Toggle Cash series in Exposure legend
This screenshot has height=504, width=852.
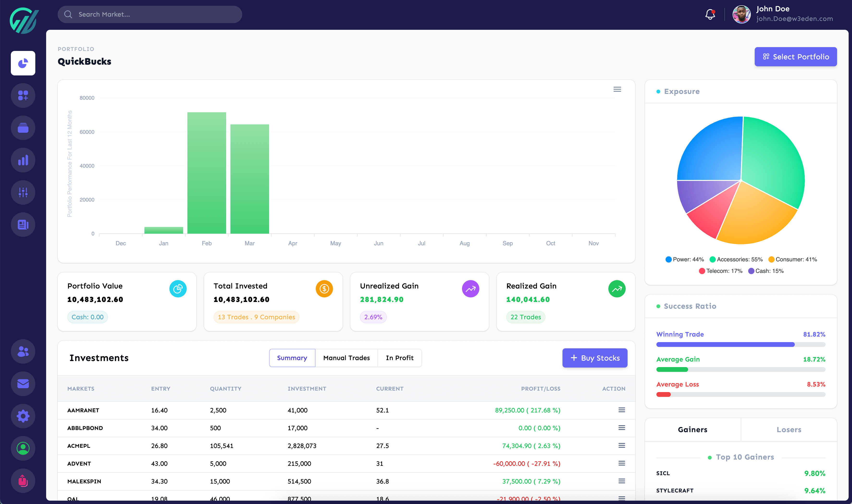point(766,271)
